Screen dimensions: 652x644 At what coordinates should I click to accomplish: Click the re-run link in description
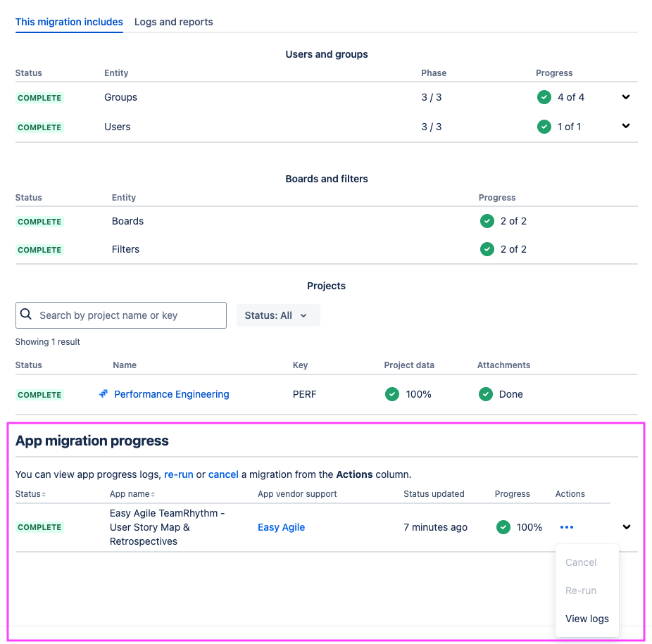tap(178, 474)
